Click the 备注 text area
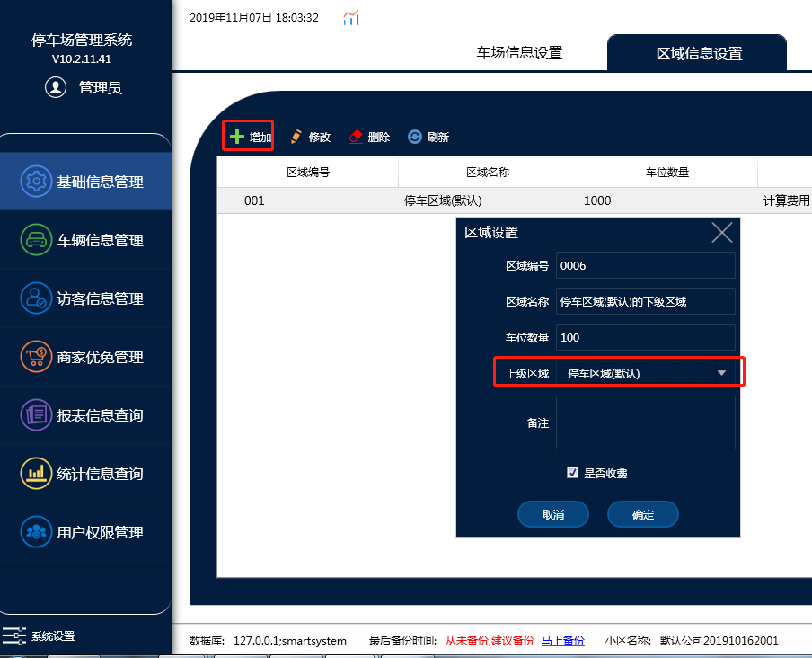The width and height of the screenshot is (812, 658). 645,422
